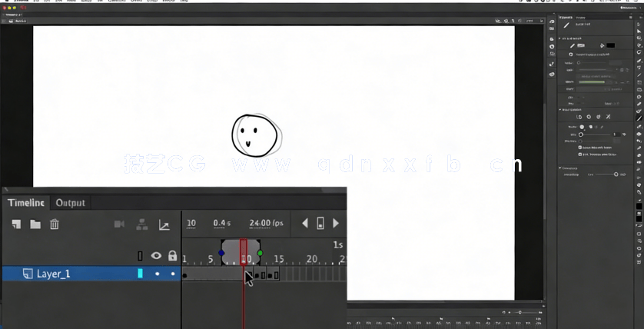Image resolution: width=644 pixels, height=329 pixels.
Task: Toggle the first checkbox under brush size
Action: (x=580, y=148)
